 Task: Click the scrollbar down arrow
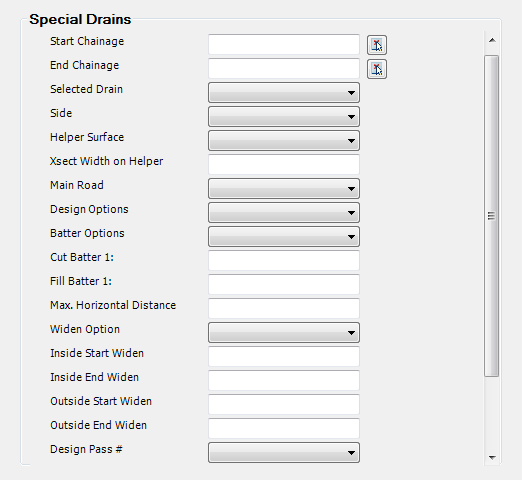click(x=492, y=458)
